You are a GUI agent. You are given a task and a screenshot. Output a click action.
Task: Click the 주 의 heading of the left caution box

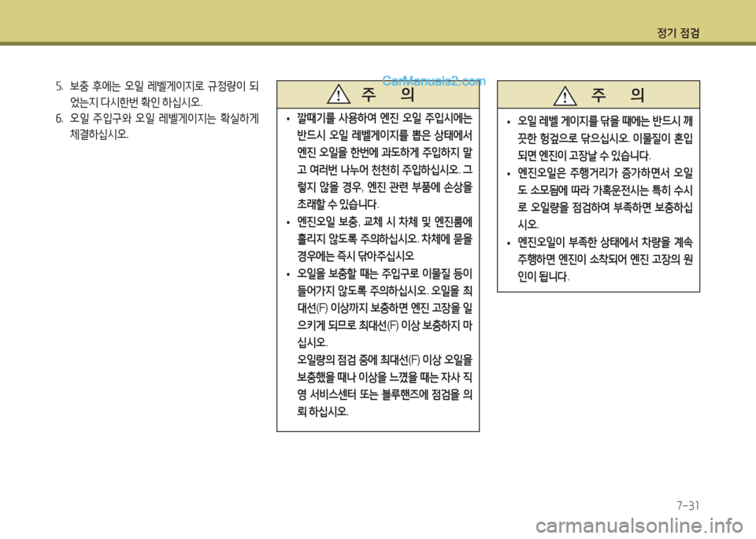pos(387,94)
